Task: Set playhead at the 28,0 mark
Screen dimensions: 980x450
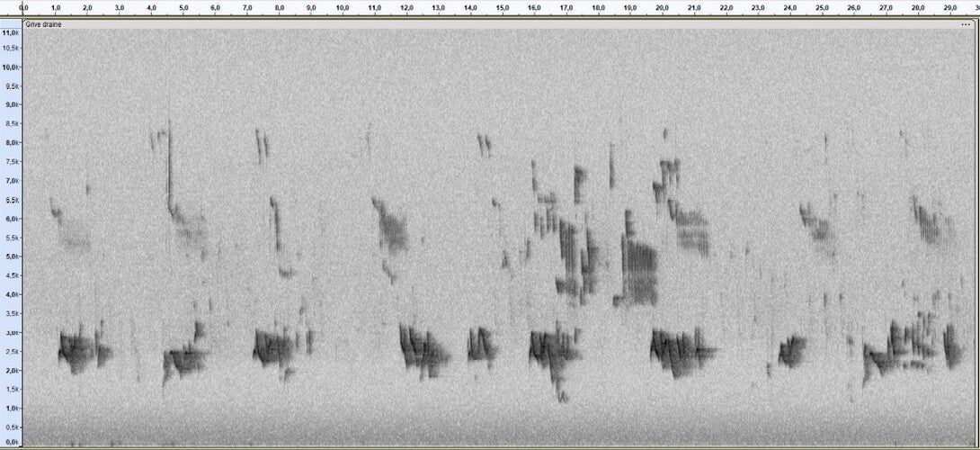Action: click(x=917, y=8)
